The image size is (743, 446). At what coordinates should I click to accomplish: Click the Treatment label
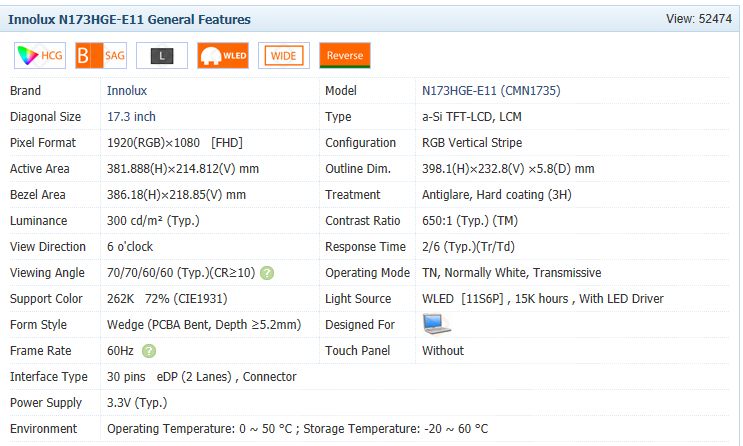353,195
